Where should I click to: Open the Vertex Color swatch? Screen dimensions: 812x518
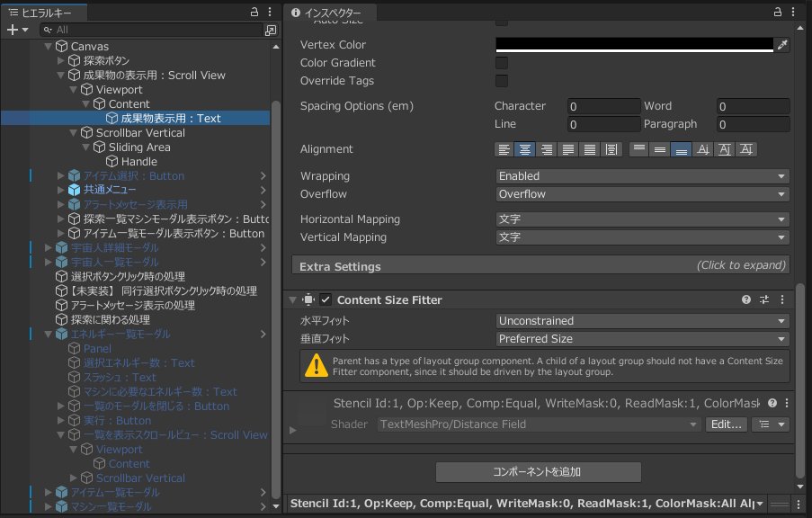click(634, 45)
